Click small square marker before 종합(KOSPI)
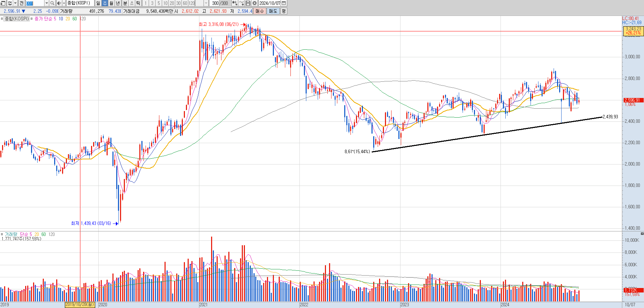Screen dimensions: 644x308 point(2,19)
